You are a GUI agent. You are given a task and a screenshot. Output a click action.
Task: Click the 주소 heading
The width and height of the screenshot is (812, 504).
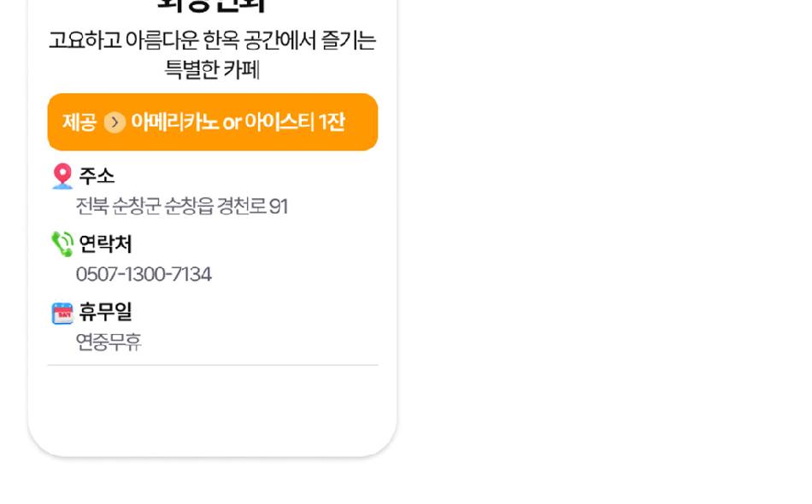[x=97, y=176]
